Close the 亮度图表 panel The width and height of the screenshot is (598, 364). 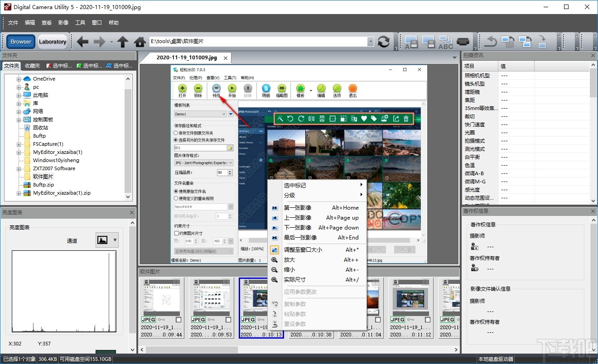[132, 212]
